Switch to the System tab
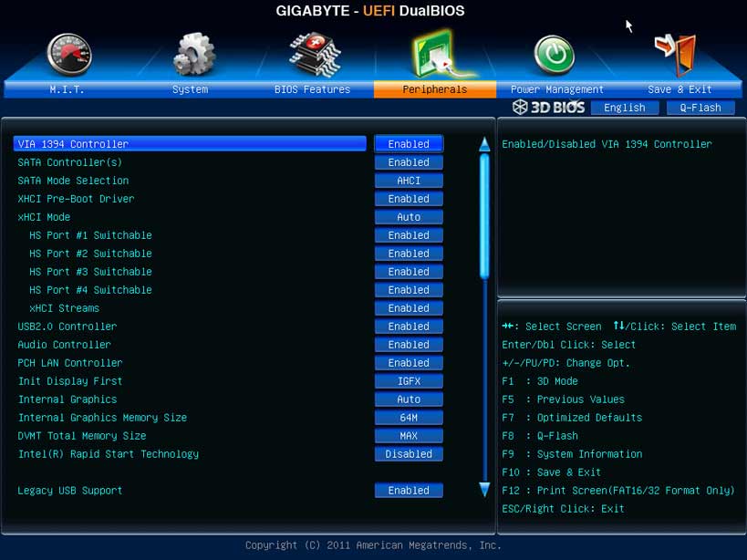 [x=190, y=89]
